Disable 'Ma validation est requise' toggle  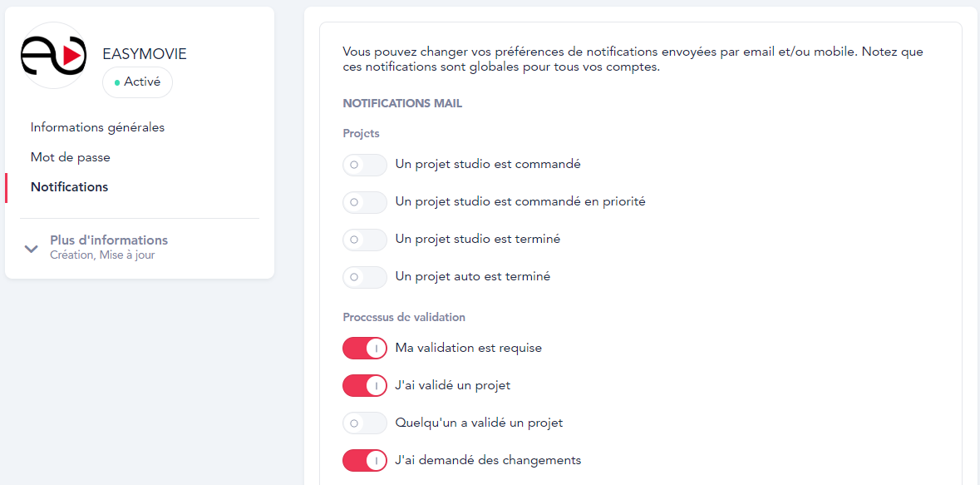365,349
